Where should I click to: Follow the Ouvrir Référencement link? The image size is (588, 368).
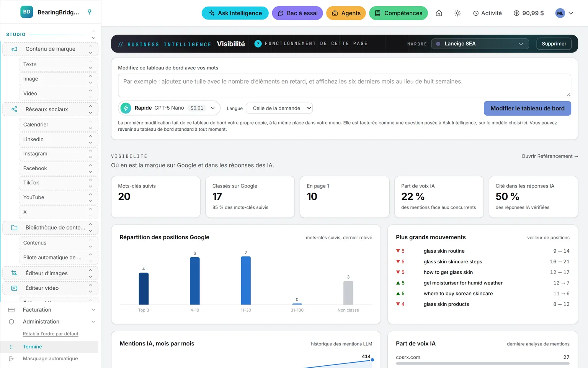(x=550, y=156)
